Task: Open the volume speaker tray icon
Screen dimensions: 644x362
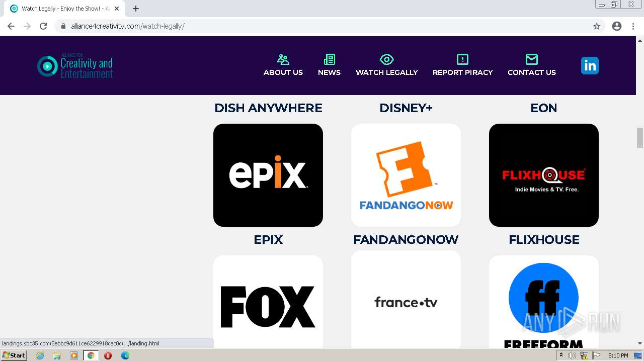Action: 572,355
